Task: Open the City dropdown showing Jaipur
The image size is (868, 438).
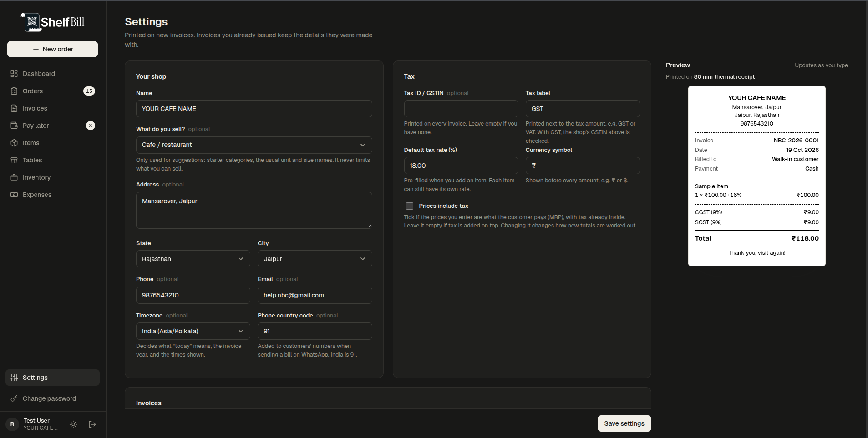Action: click(315, 259)
